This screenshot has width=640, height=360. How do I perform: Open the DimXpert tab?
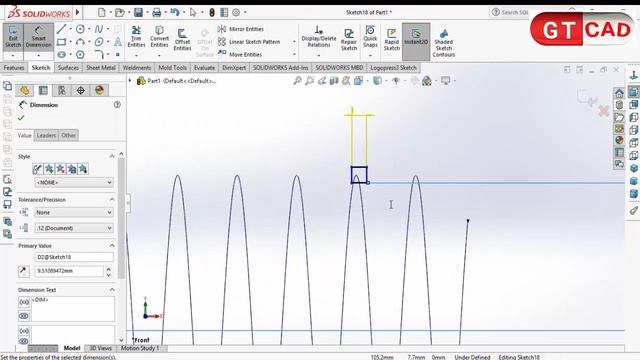pyautogui.click(x=234, y=68)
